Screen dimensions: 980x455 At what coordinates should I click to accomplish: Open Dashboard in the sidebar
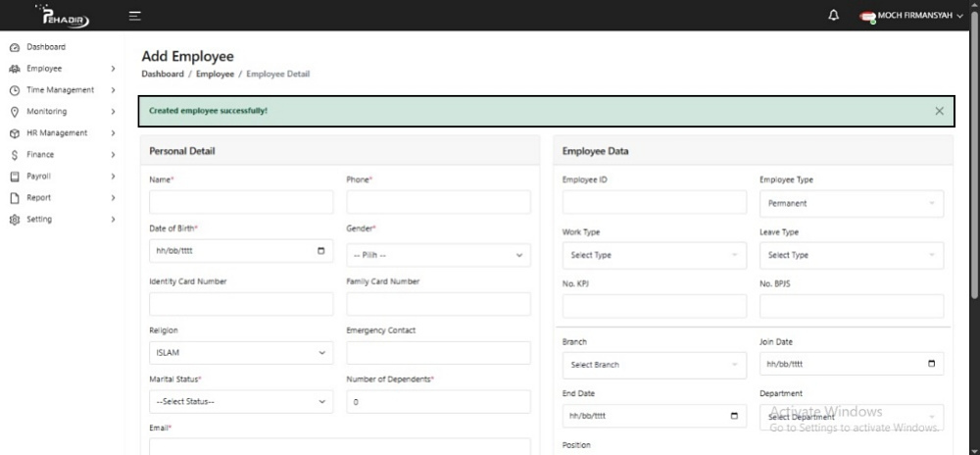(x=46, y=47)
